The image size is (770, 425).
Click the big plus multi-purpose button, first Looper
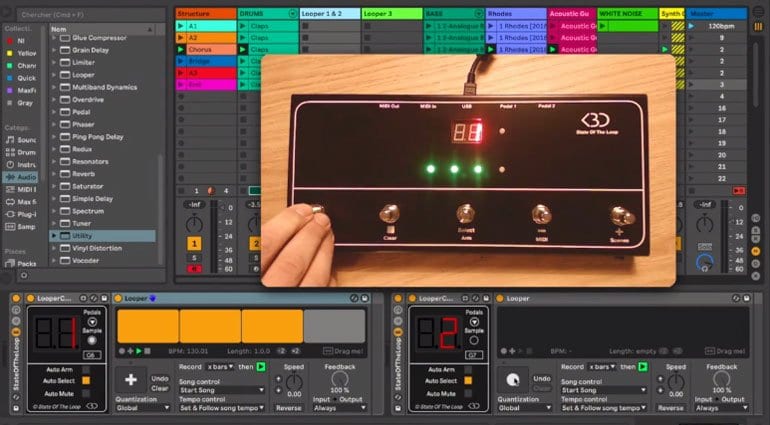(131, 379)
